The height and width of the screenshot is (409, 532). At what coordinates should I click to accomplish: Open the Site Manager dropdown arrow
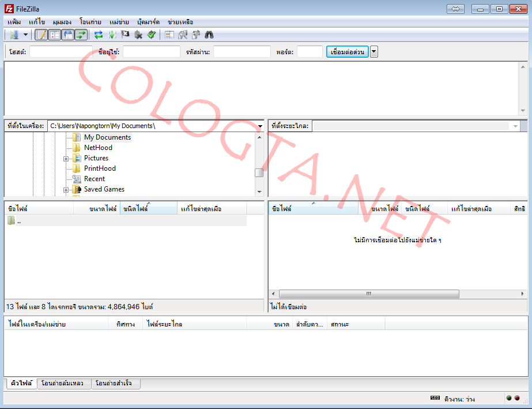coord(25,35)
